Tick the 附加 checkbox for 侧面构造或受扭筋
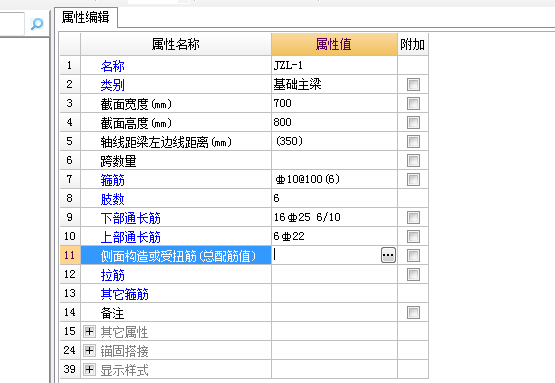The height and width of the screenshot is (383, 555). [413, 256]
